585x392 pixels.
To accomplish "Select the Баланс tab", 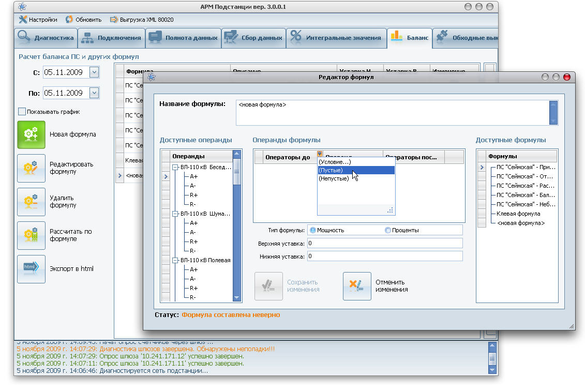I will pyautogui.click(x=409, y=38).
